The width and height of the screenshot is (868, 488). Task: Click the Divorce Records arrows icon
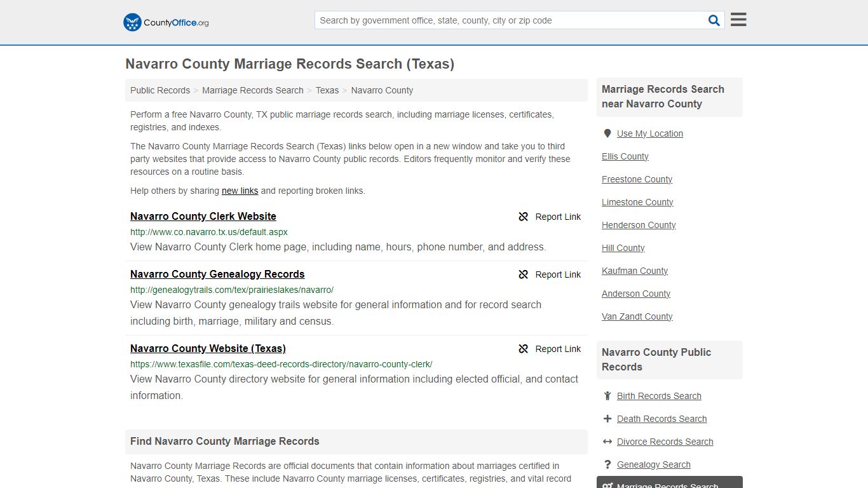(607, 442)
